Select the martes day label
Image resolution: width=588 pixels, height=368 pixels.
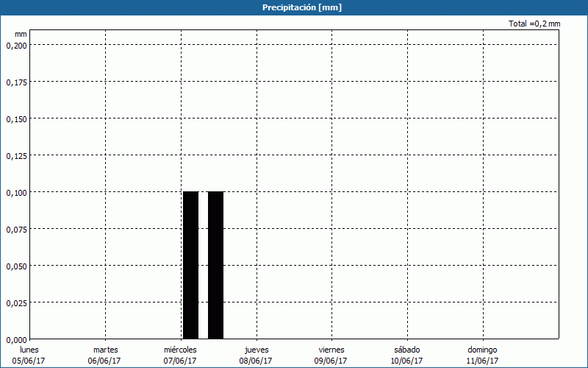click(105, 350)
